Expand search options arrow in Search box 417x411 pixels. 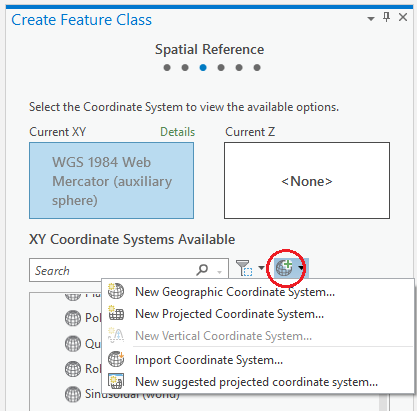pos(220,272)
